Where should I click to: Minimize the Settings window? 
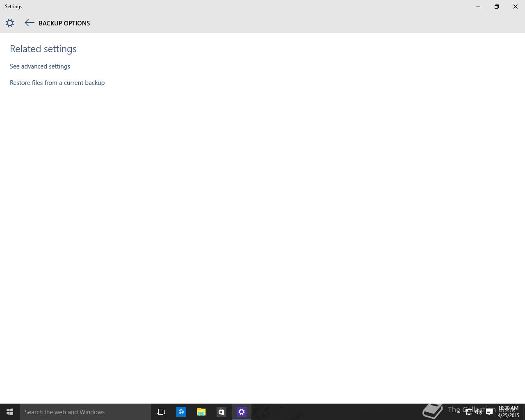pos(478,7)
